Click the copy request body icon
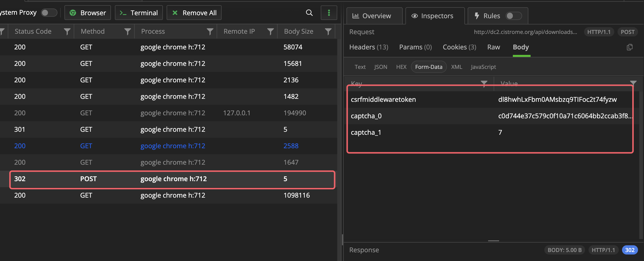The image size is (644, 261). point(630,47)
